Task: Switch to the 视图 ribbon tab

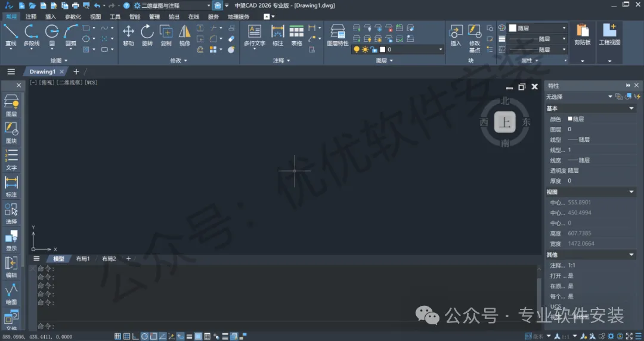Action: click(95, 17)
